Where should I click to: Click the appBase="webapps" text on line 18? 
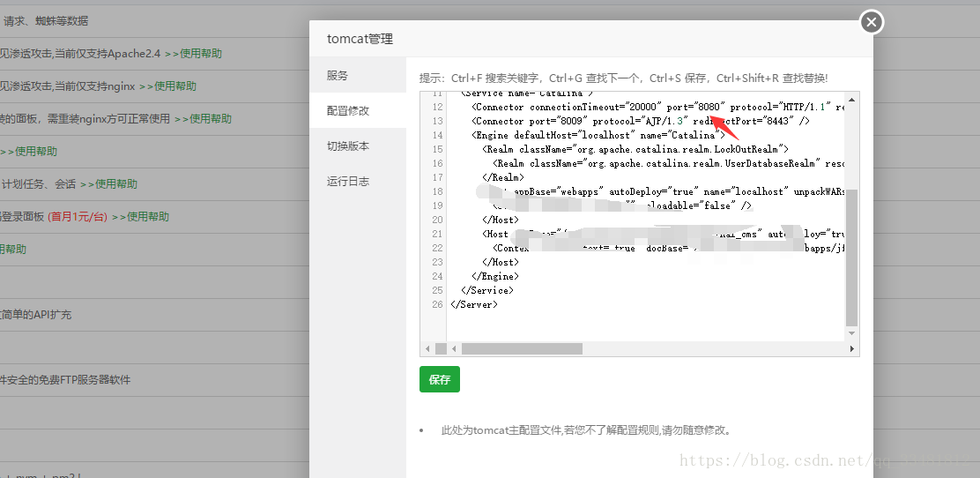click(560, 191)
